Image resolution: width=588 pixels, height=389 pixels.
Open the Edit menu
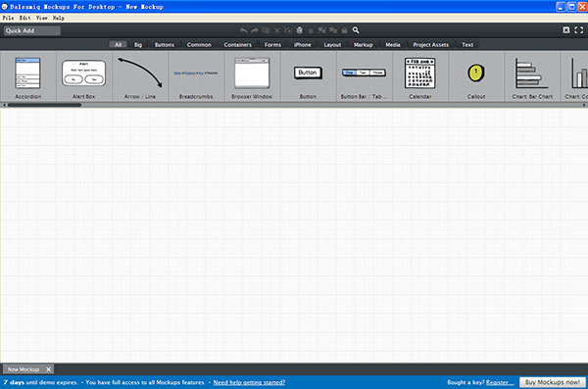click(x=25, y=18)
